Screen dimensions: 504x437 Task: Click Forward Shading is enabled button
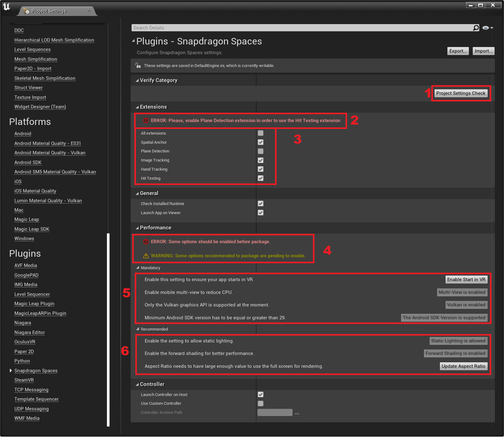455,353
